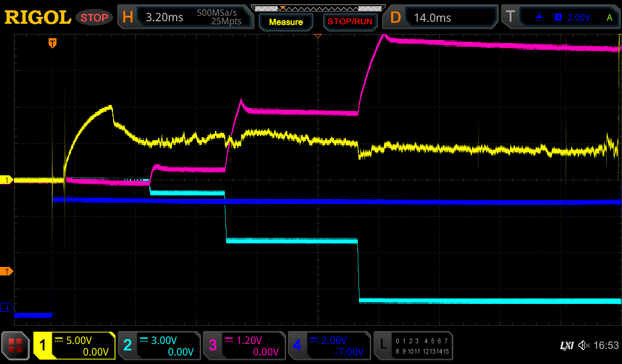622x364 pixels.
Task: Toggle channel 4 with -7.00V offset
Action: point(329,346)
